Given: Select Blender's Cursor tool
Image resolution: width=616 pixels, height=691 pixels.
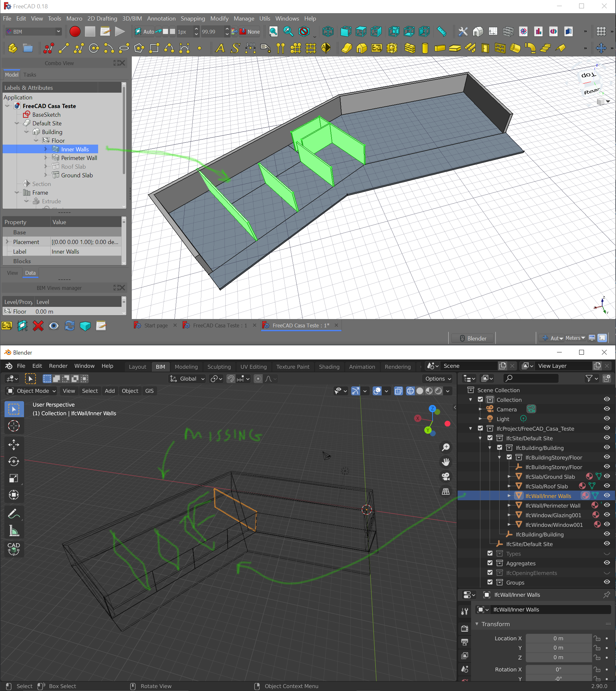Looking at the screenshot, I should tap(13, 426).
